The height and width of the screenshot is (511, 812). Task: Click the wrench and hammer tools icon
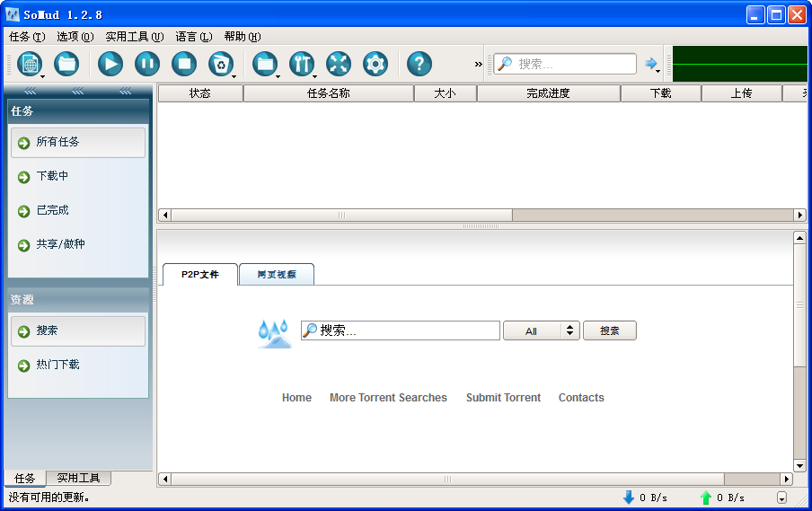302,64
